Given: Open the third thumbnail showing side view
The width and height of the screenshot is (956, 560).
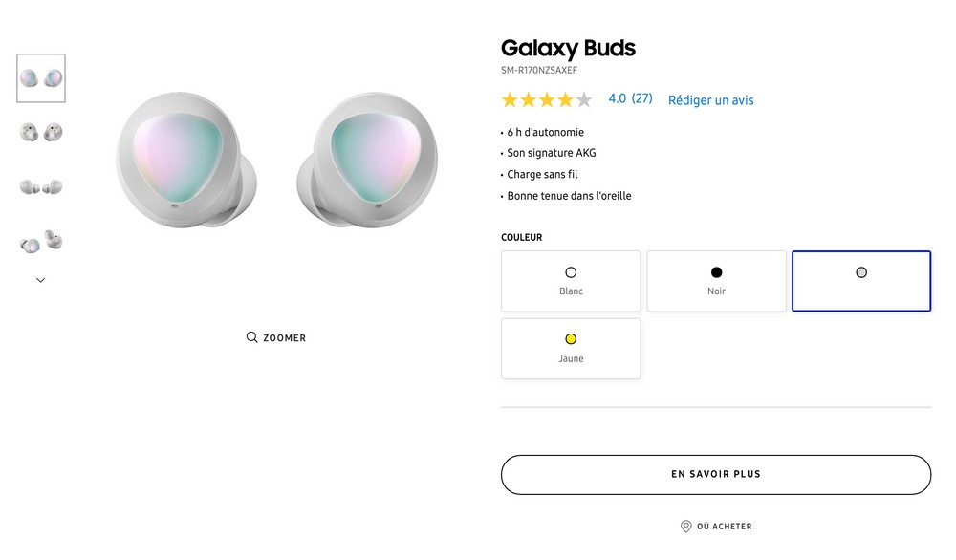Looking at the screenshot, I should click(41, 186).
